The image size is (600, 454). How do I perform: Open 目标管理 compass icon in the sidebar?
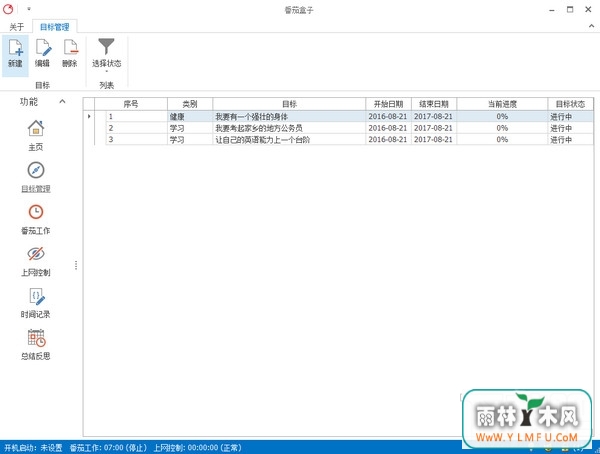click(x=36, y=170)
